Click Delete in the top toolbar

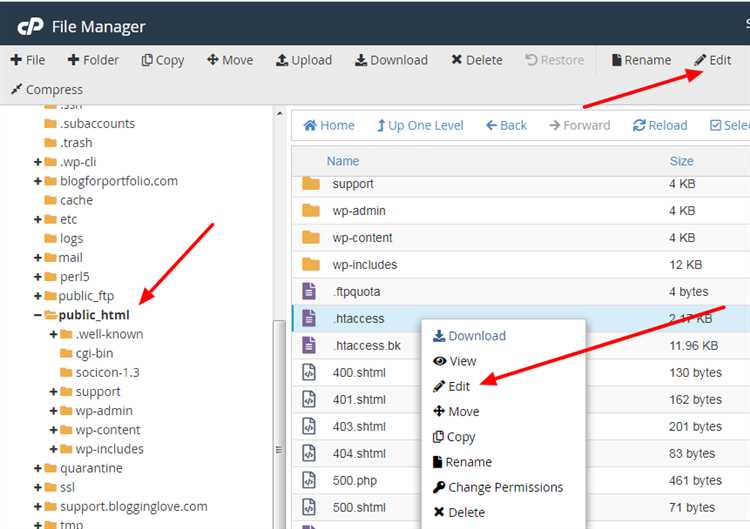(x=477, y=60)
